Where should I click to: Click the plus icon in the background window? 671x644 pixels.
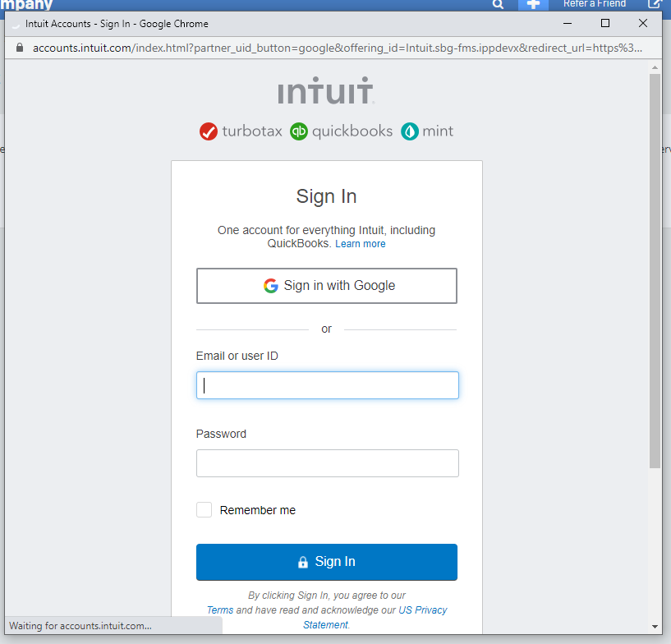point(533,4)
